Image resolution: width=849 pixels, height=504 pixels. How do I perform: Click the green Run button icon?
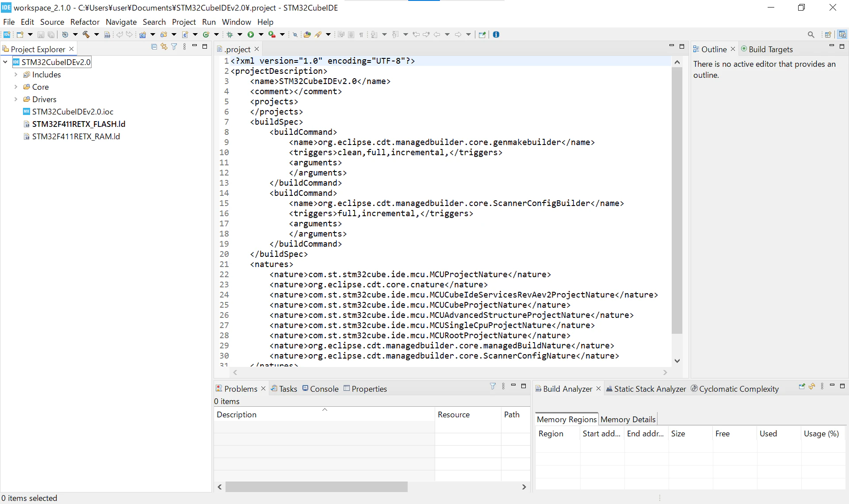point(251,34)
